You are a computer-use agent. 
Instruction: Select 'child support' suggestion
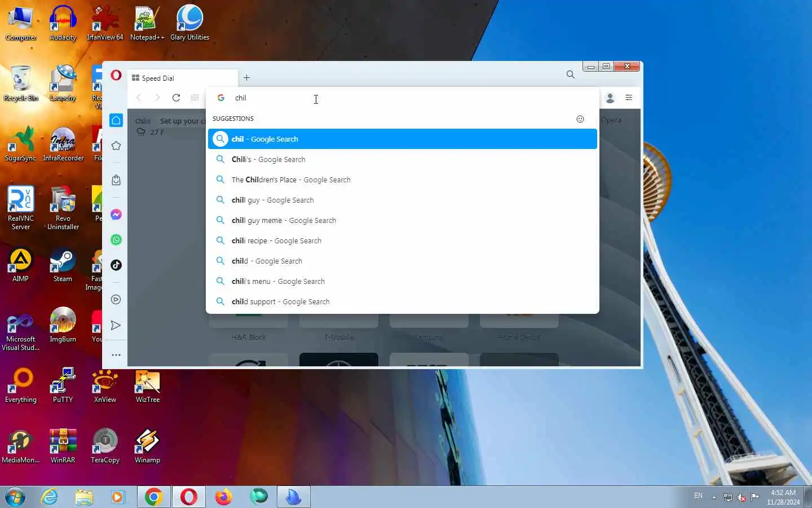[403, 301]
